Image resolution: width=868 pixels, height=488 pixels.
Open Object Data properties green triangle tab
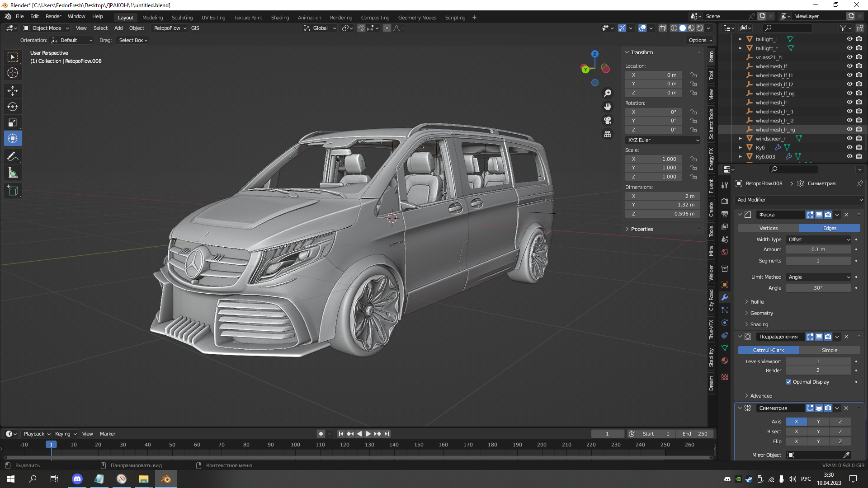[725, 348]
